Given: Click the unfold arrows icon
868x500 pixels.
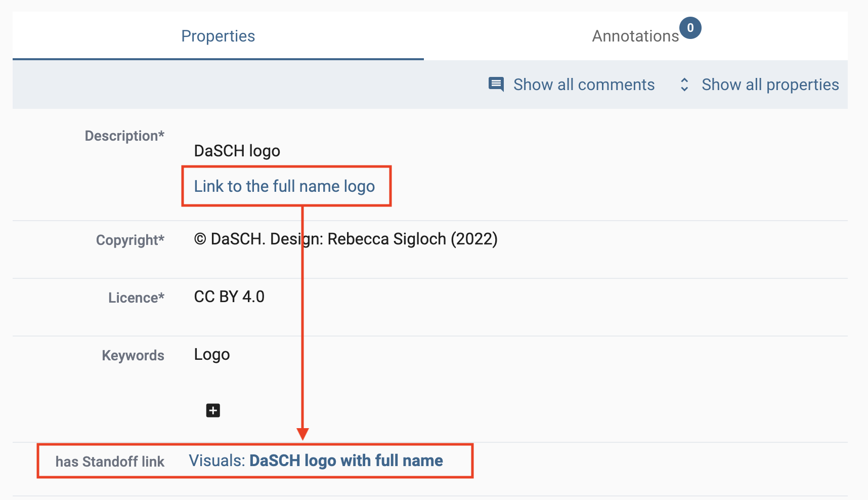Looking at the screenshot, I should 684,85.
